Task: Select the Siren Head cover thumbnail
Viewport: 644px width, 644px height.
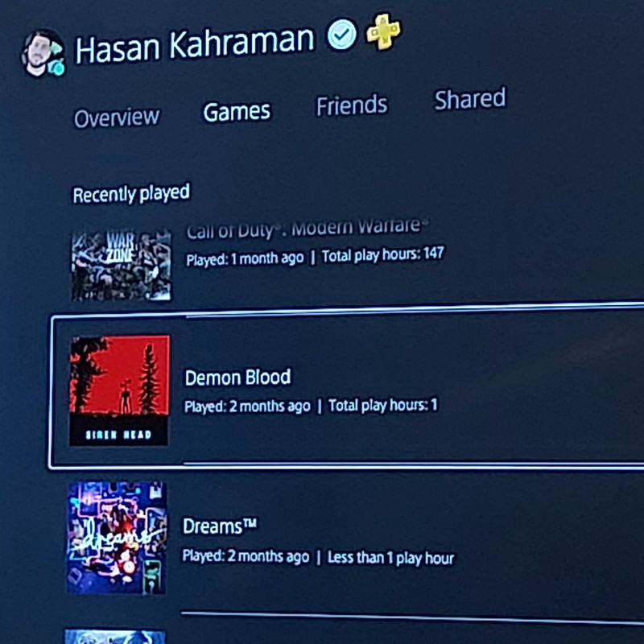Action: tap(119, 390)
